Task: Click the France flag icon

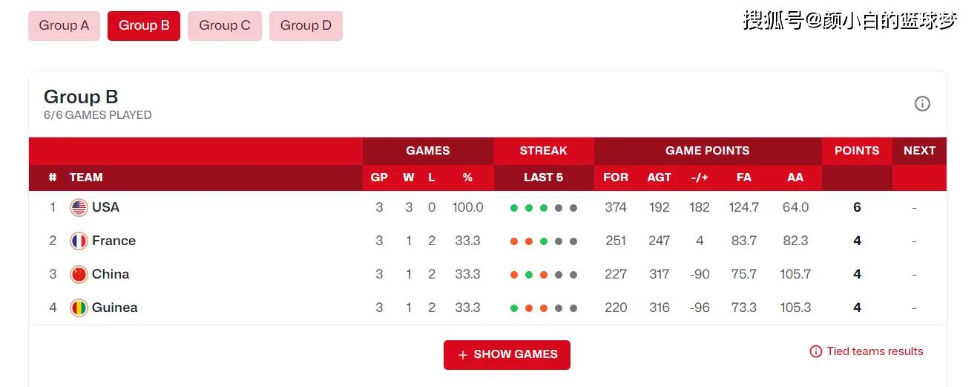Action: (x=79, y=241)
